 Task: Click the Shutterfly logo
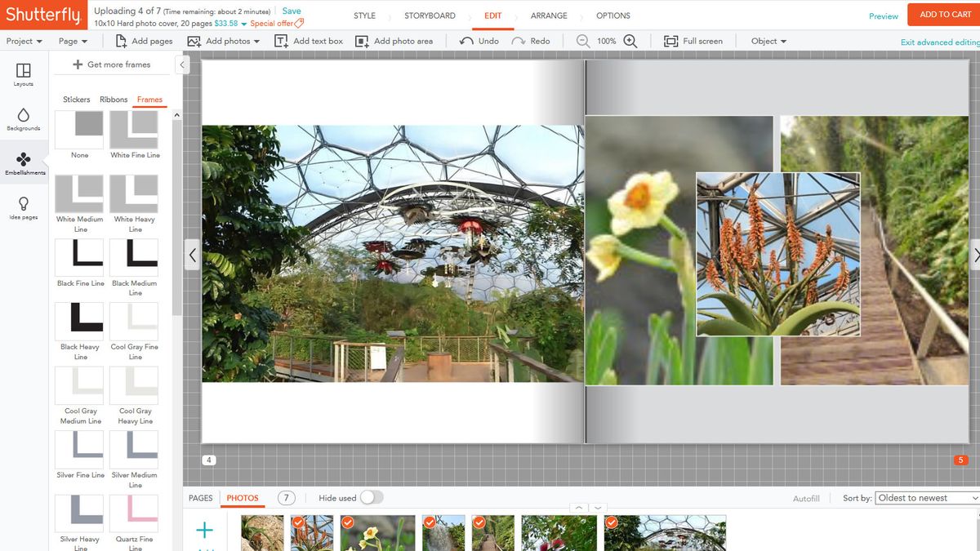(x=43, y=15)
